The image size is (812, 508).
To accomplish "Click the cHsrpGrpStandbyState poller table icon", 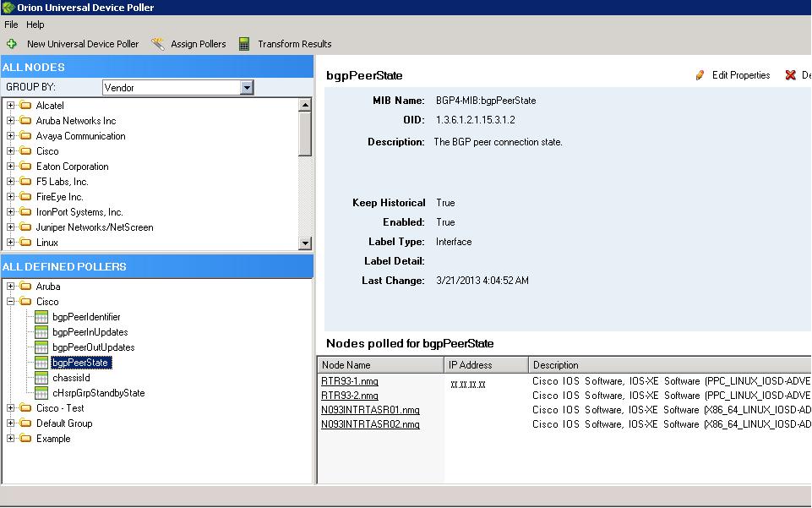I will click(41, 393).
